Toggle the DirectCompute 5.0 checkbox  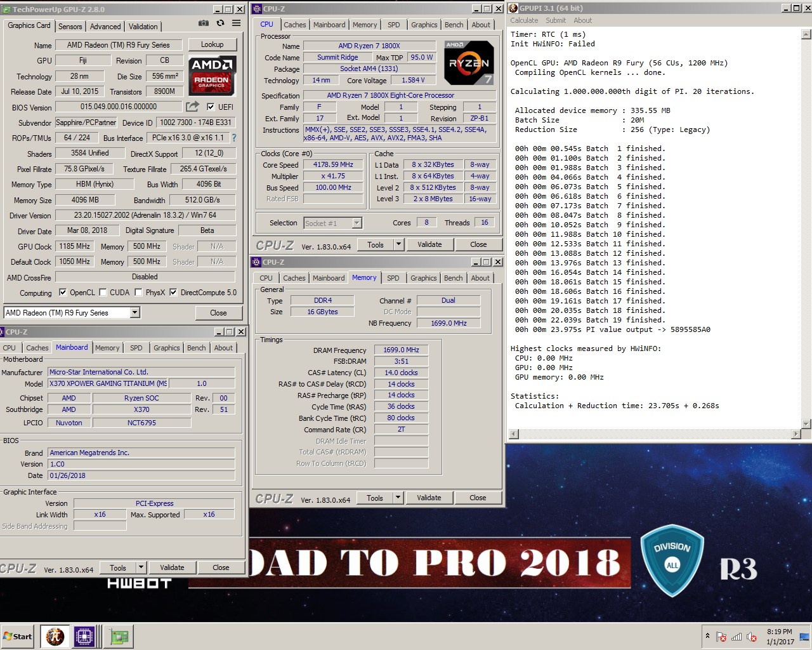point(173,293)
